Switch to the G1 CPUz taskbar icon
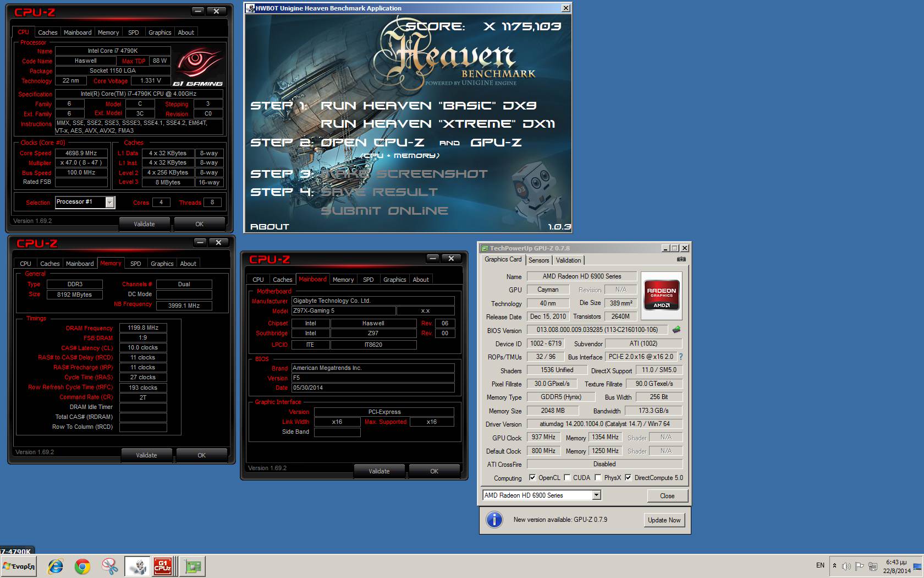Image resolution: width=924 pixels, height=578 pixels. pos(163,566)
